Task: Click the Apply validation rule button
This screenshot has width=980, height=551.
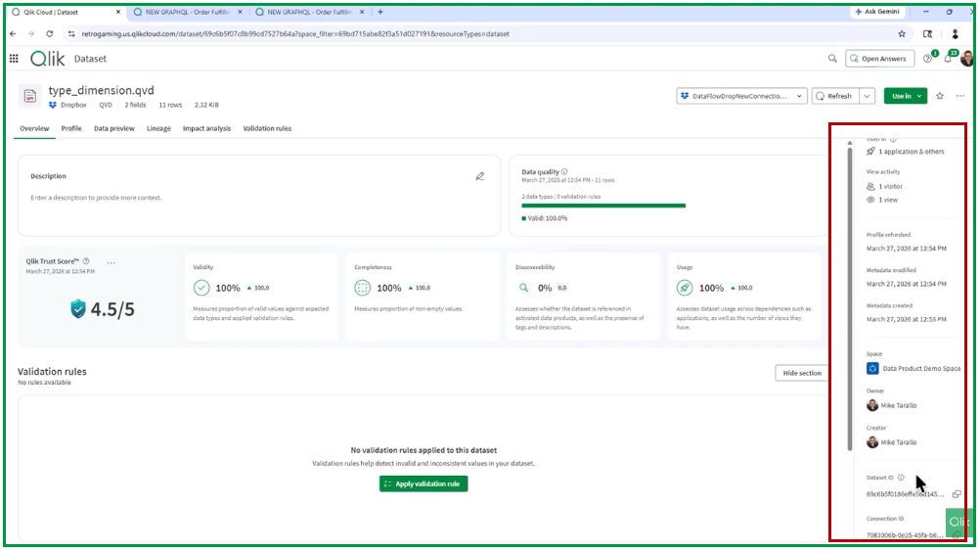Action: [x=423, y=483]
